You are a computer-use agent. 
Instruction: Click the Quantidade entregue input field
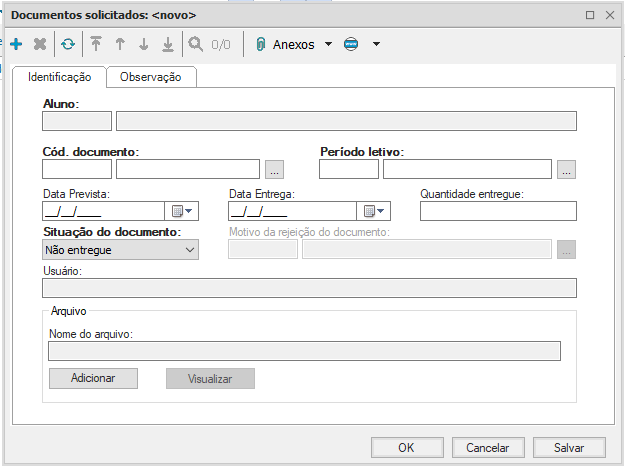(x=498, y=211)
